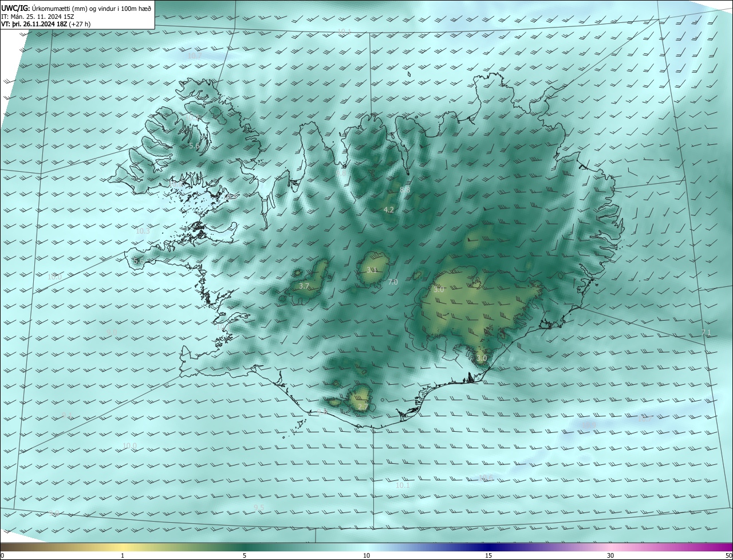This screenshot has height=560, width=733.
Task: Click the 3.7 value label on the western glacier
Action: (304, 286)
